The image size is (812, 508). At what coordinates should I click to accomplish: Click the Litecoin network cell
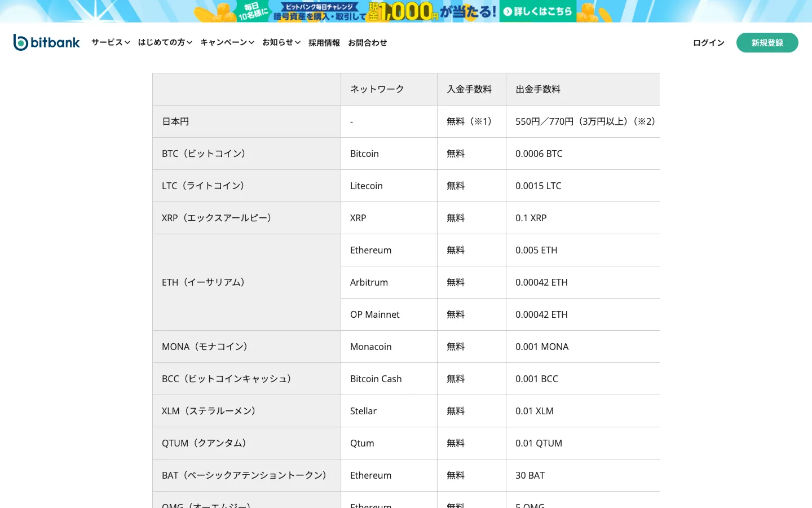tap(389, 186)
